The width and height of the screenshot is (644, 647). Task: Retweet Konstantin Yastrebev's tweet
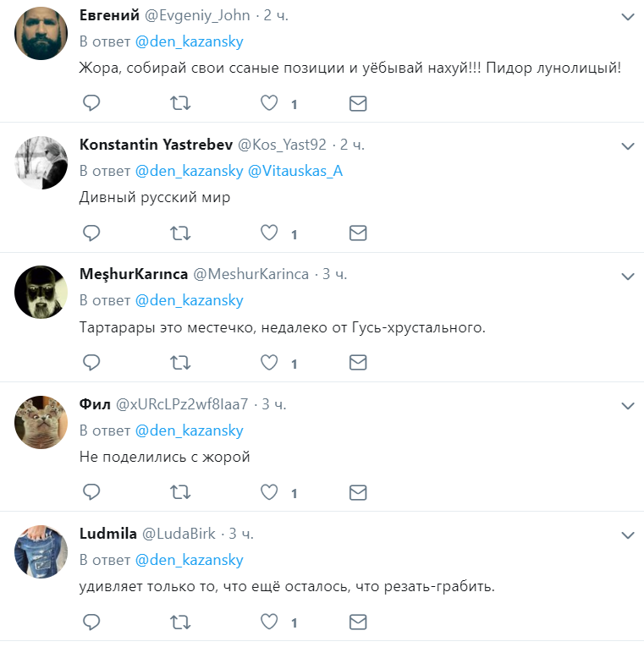pos(180,233)
